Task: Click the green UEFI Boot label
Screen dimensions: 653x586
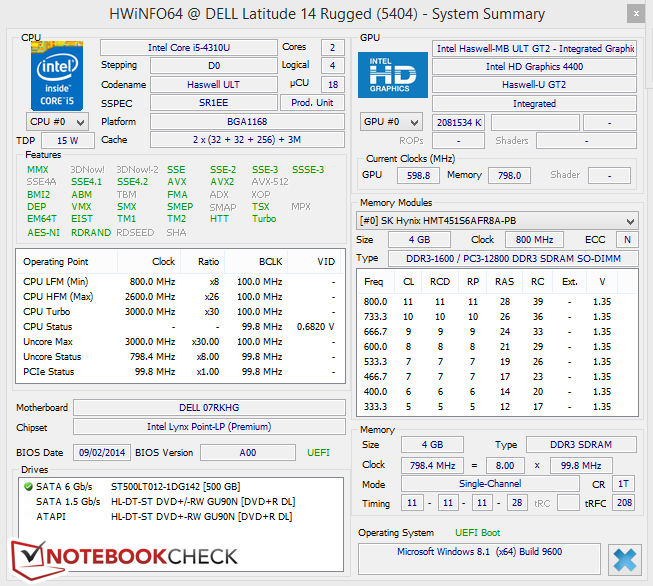Action: 477,533
